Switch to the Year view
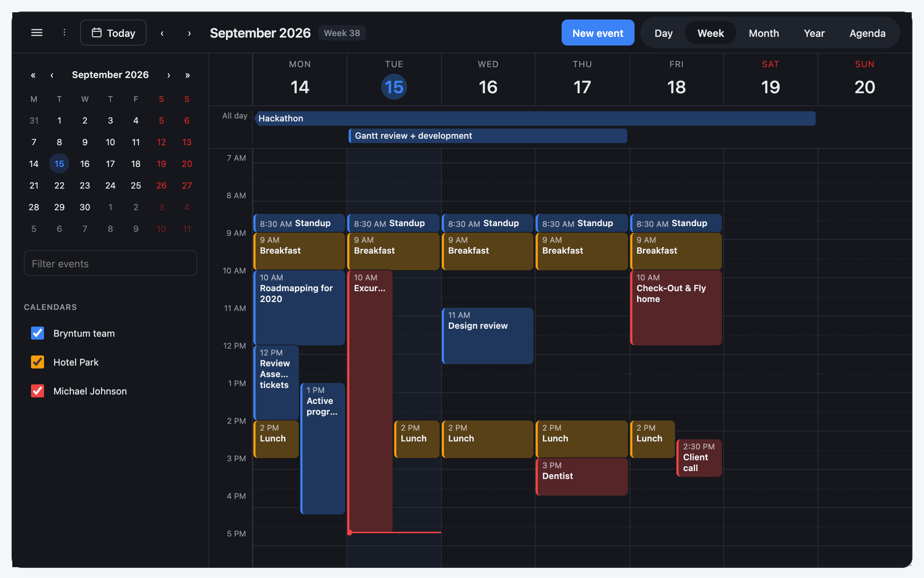Viewport: 924px width, 578px height. pyautogui.click(x=814, y=33)
